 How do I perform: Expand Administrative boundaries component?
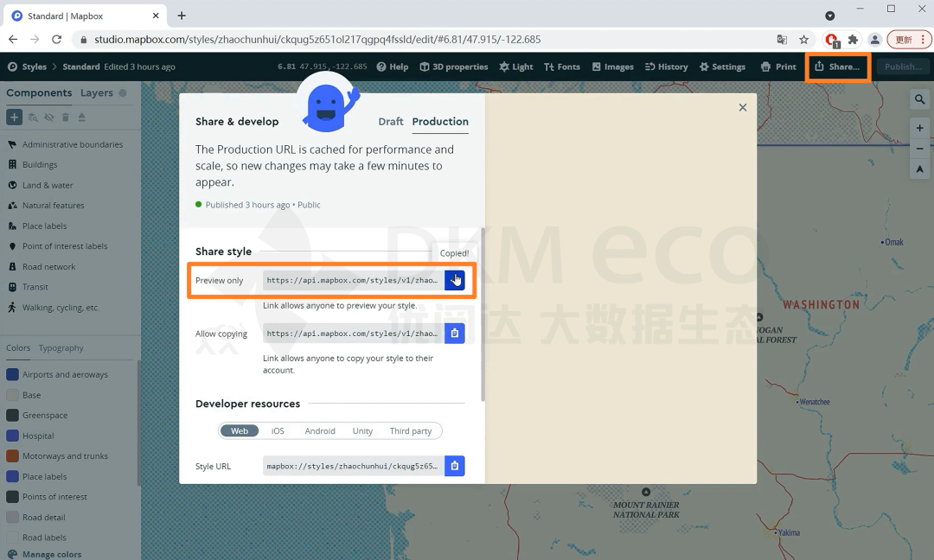click(70, 144)
